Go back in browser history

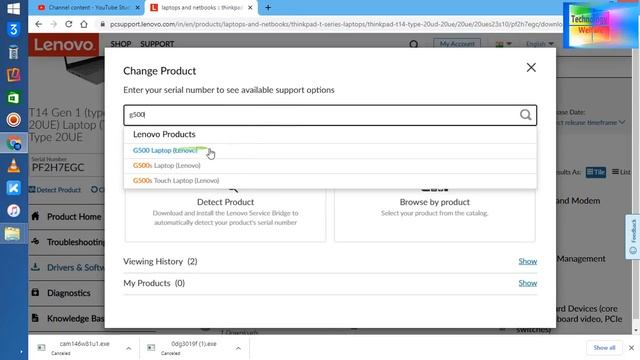tap(39, 24)
